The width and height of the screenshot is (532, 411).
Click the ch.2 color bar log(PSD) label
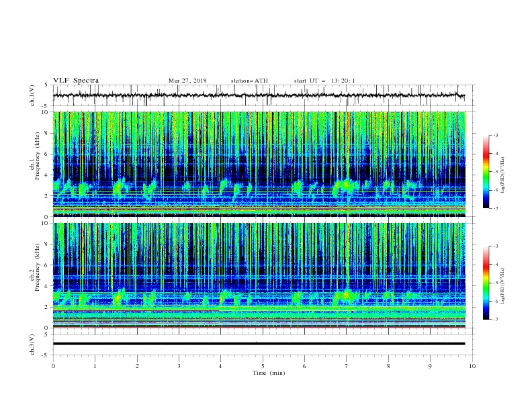coord(502,285)
